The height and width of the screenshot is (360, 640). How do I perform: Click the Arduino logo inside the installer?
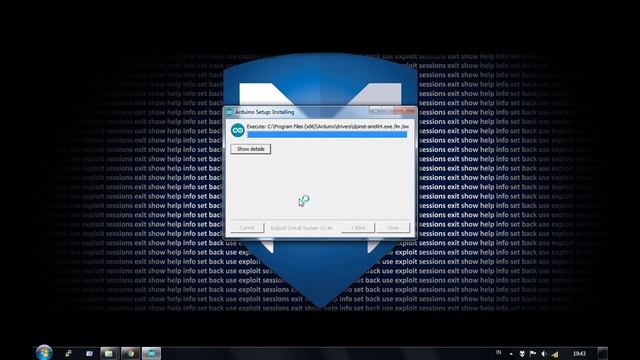238,130
